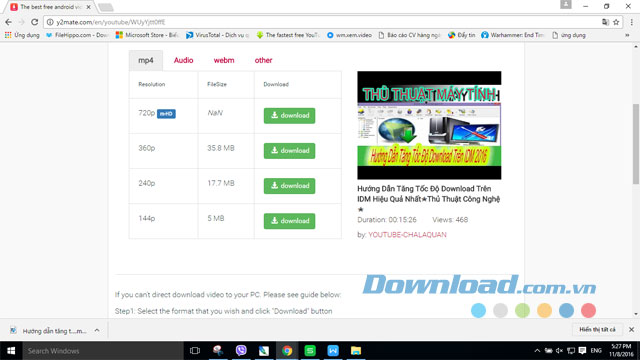Open the VirusTotal bookmark
Image resolution: width=640 pixels, height=360 pixels.
pyautogui.click(x=217, y=35)
